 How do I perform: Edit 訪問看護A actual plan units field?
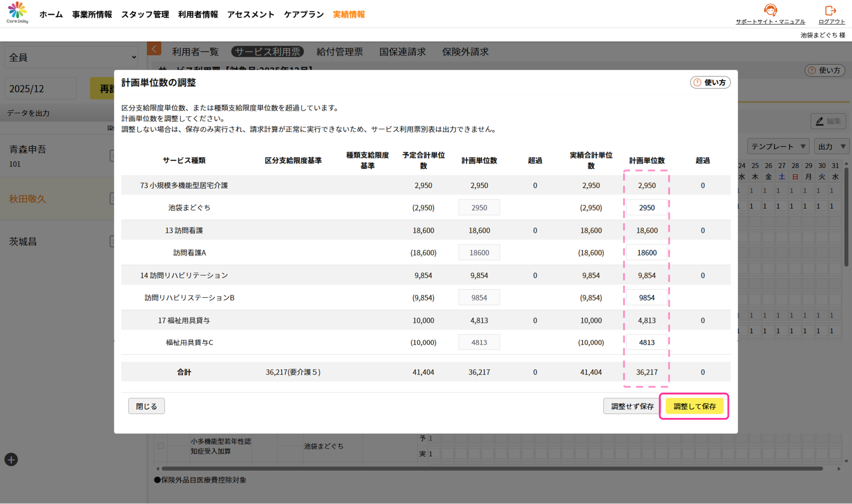pyautogui.click(x=647, y=252)
